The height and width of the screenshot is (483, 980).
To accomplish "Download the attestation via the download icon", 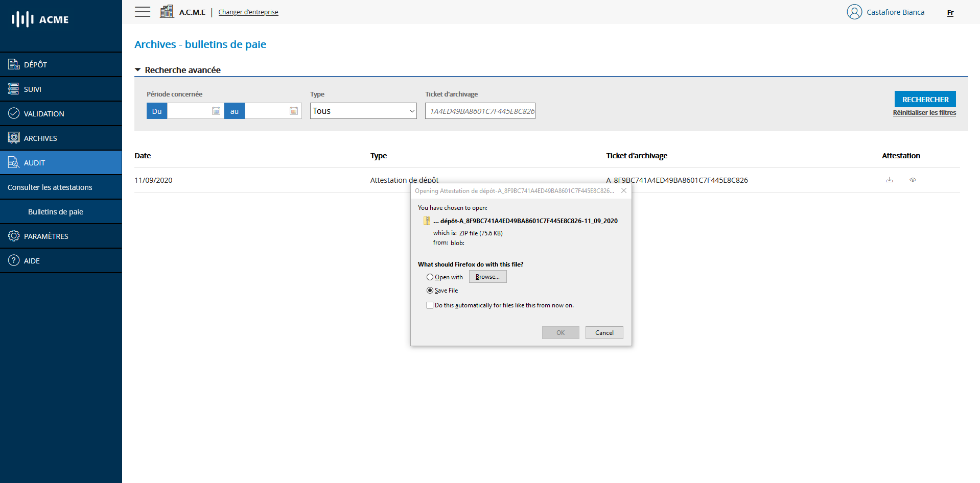I will [x=890, y=180].
